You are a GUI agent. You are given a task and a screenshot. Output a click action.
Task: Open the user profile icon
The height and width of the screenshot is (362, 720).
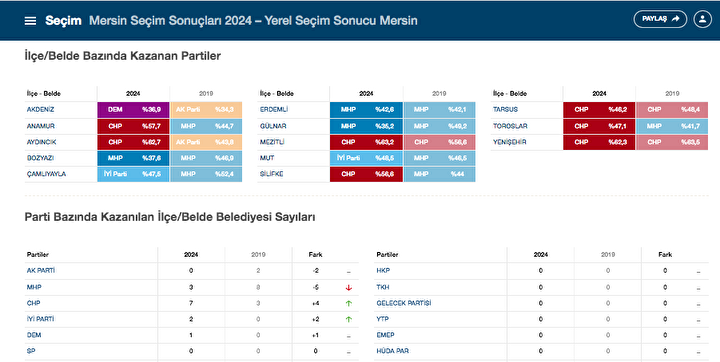coord(702,19)
